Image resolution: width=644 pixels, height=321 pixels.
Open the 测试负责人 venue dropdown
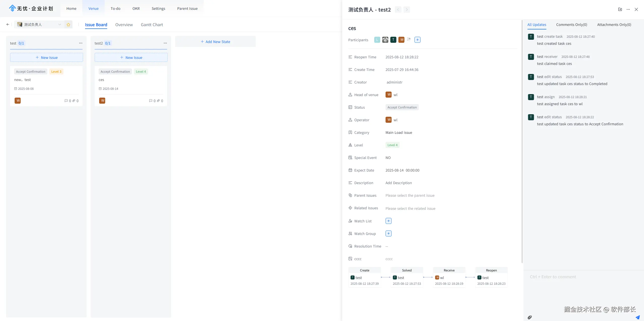[x=39, y=24]
